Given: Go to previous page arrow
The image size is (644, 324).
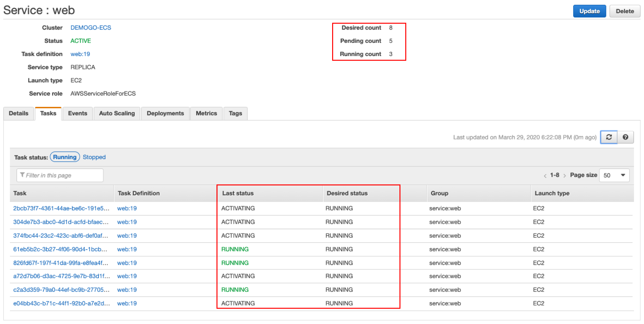Looking at the screenshot, I should [x=545, y=176].
